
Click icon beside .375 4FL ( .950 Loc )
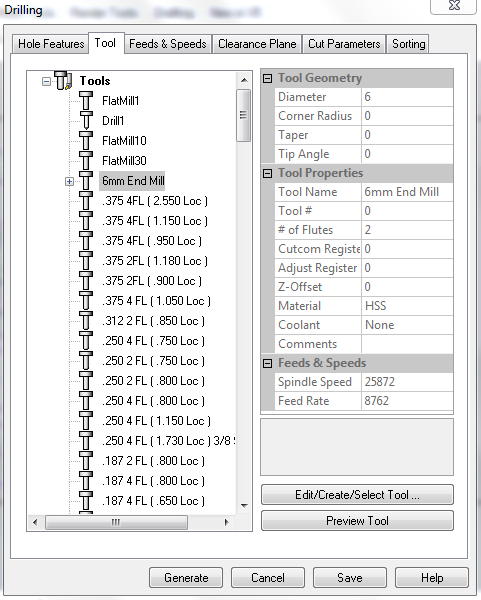86,240
